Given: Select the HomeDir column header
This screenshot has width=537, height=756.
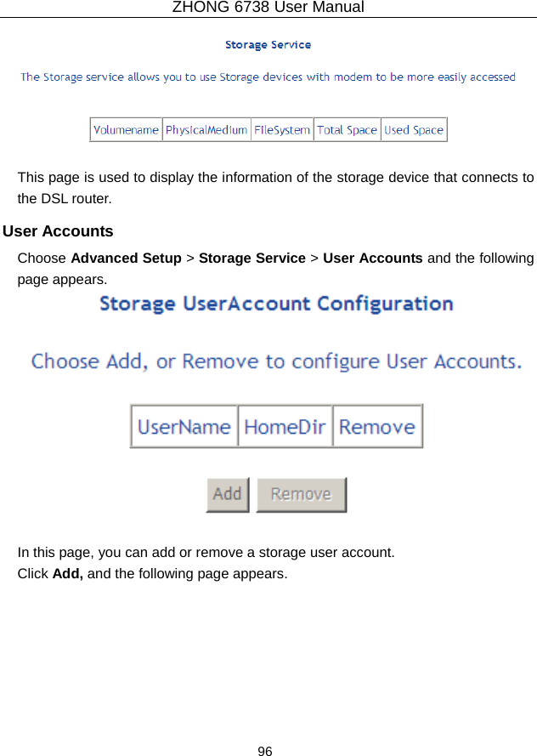Looking at the screenshot, I should tap(285, 426).
